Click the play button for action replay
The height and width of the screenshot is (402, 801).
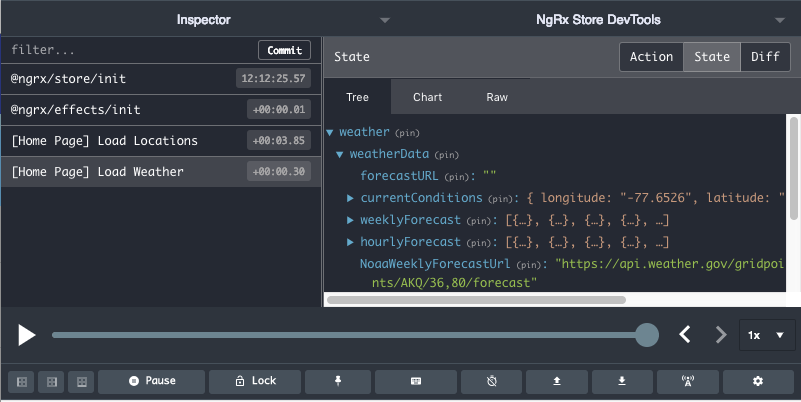tap(27, 336)
